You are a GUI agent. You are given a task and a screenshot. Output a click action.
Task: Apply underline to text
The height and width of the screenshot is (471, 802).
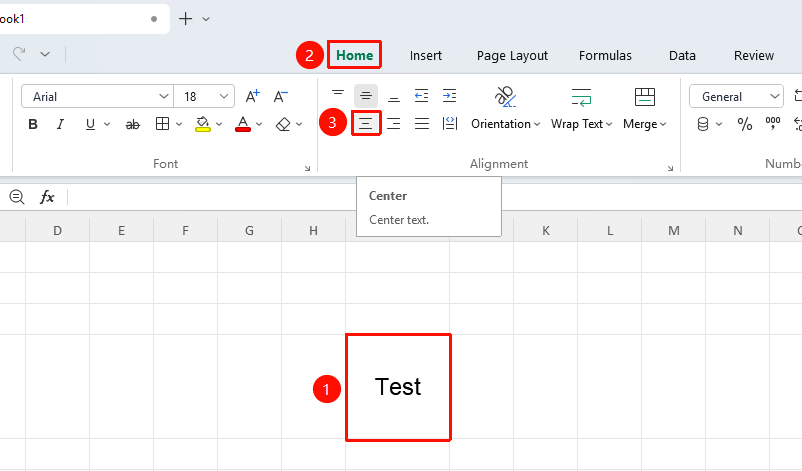[91, 124]
